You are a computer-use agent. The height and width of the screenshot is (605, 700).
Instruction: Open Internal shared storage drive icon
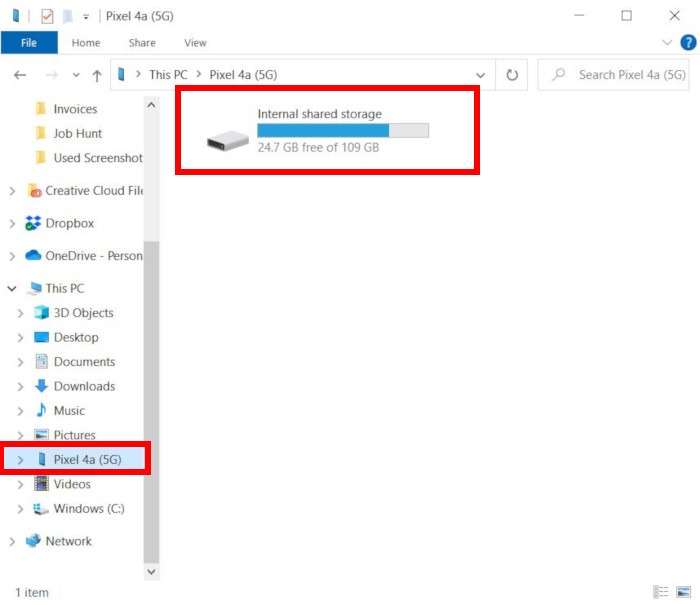(228, 140)
